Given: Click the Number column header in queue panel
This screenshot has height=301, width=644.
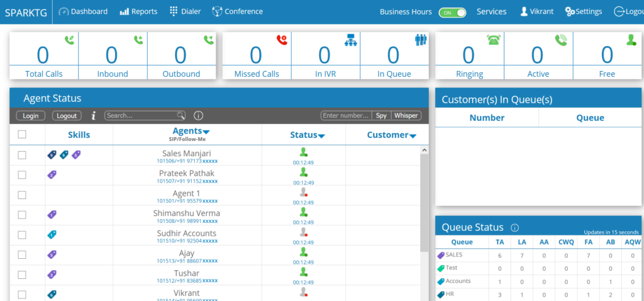Looking at the screenshot, I should point(487,118).
